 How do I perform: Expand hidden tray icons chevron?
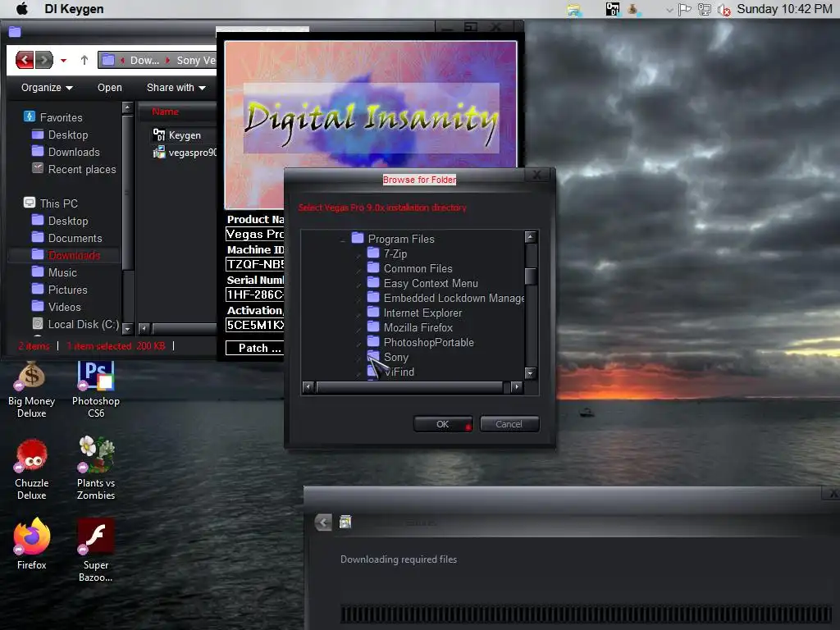669,10
